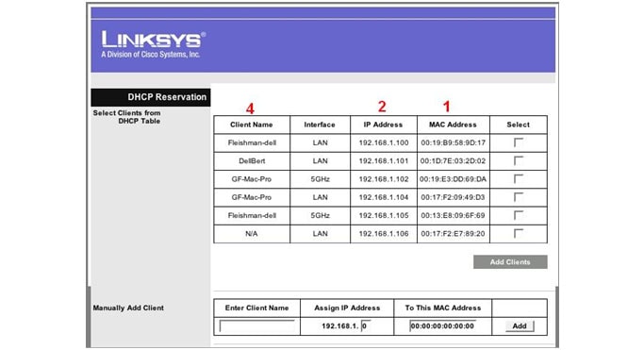Enable checkbox in 192.168.1.104 row
The height and width of the screenshot is (350, 644).
pyautogui.click(x=519, y=197)
